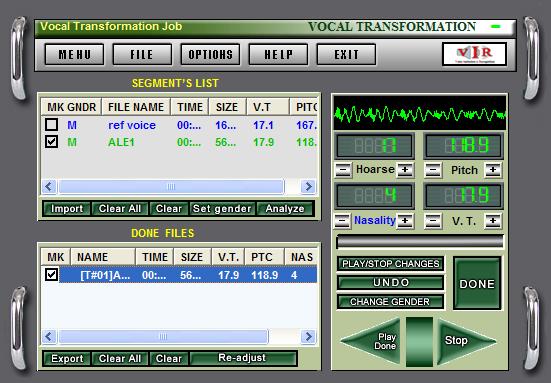Increase Hoarse value with plus button
This screenshot has width=551, height=383.
(405, 170)
